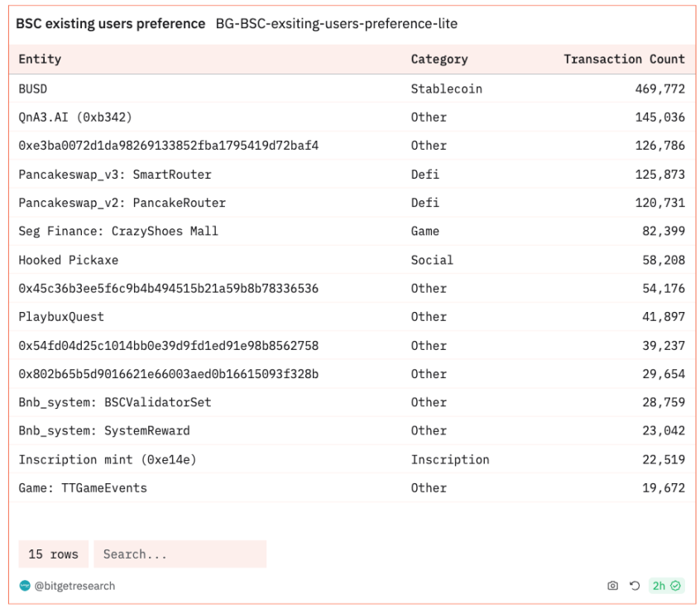Screen dimensions: 700x609
Task: Click the Search input field
Action: [180, 554]
